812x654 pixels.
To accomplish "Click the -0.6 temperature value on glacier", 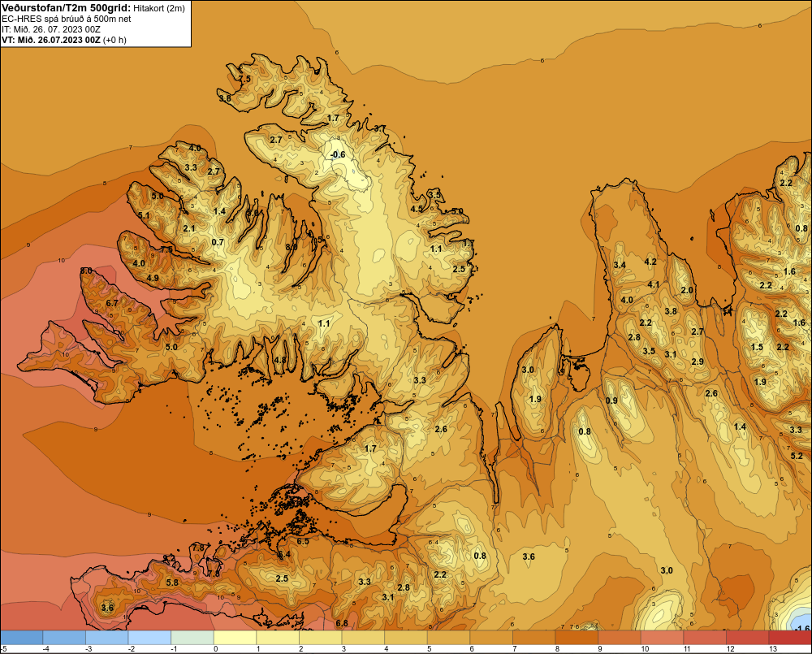I will point(338,154).
